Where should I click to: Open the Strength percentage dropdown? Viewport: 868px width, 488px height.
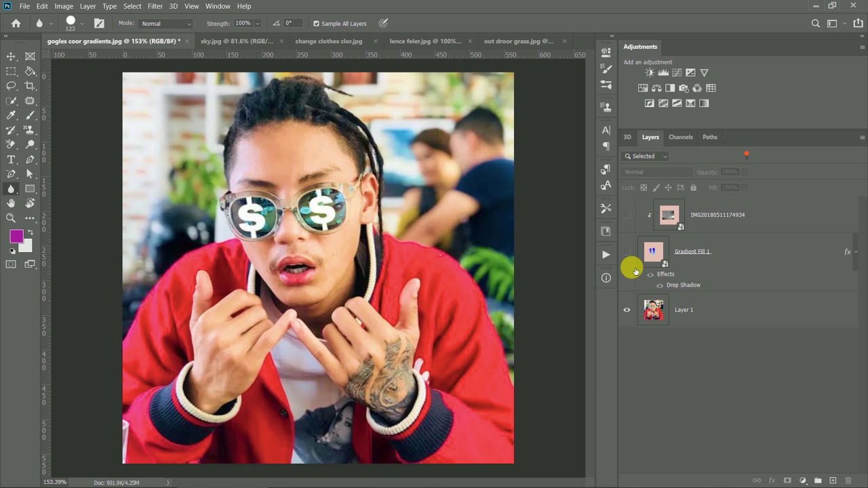(257, 24)
